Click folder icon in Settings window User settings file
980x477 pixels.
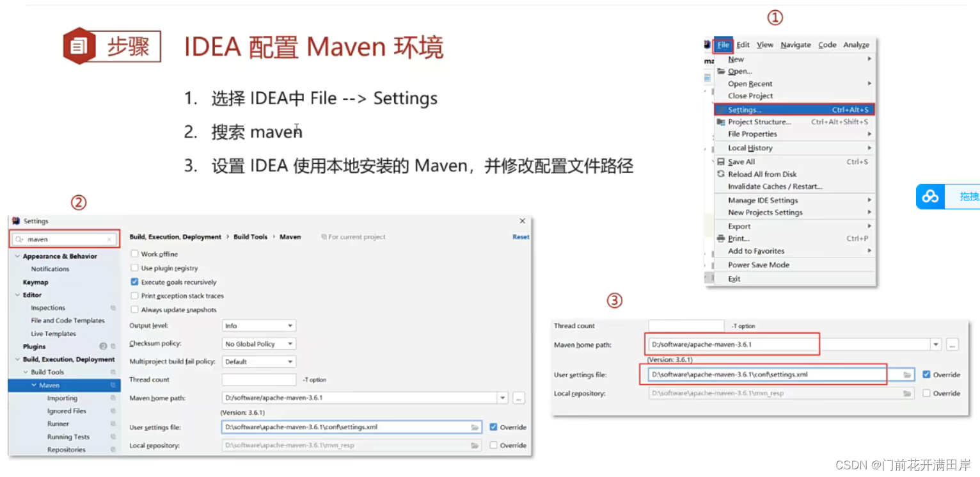pos(475,427)
